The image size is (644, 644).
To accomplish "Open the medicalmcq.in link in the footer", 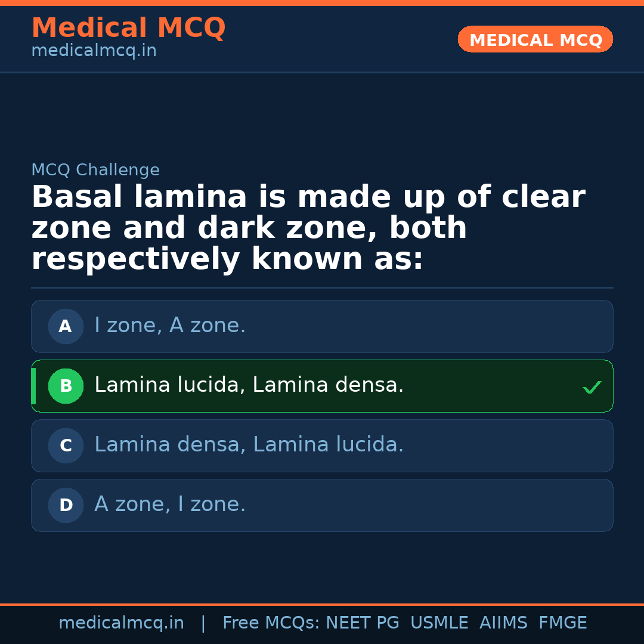I will tap(121, 623).
